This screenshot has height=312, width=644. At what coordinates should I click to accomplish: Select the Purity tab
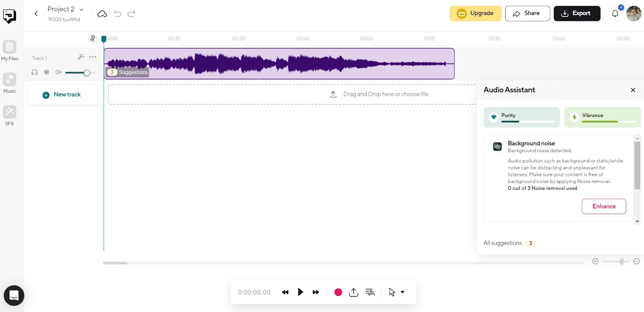pyautogui.click(x=522, y=117)
